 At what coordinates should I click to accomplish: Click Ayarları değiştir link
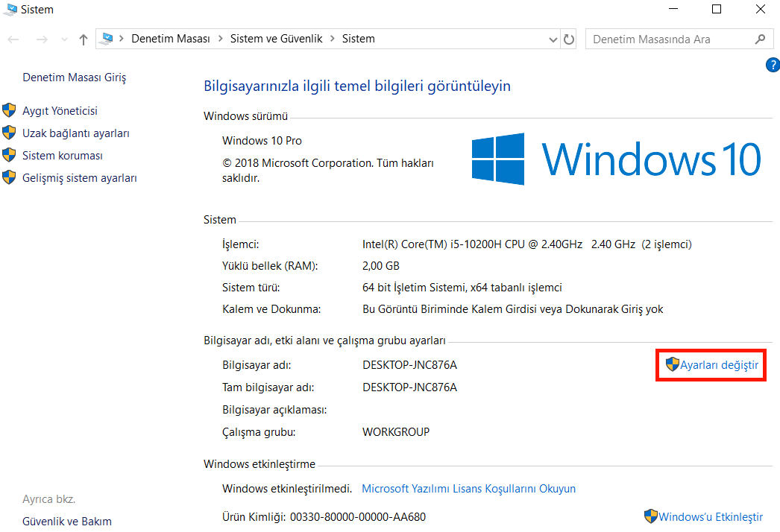click(720, 365)
